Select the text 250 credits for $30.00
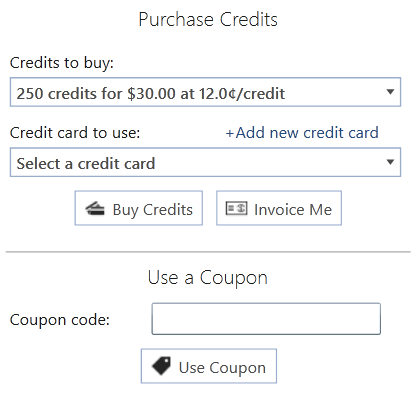This screenshot has width=413, height=399. pyautogui.click(x=96, y=93)
